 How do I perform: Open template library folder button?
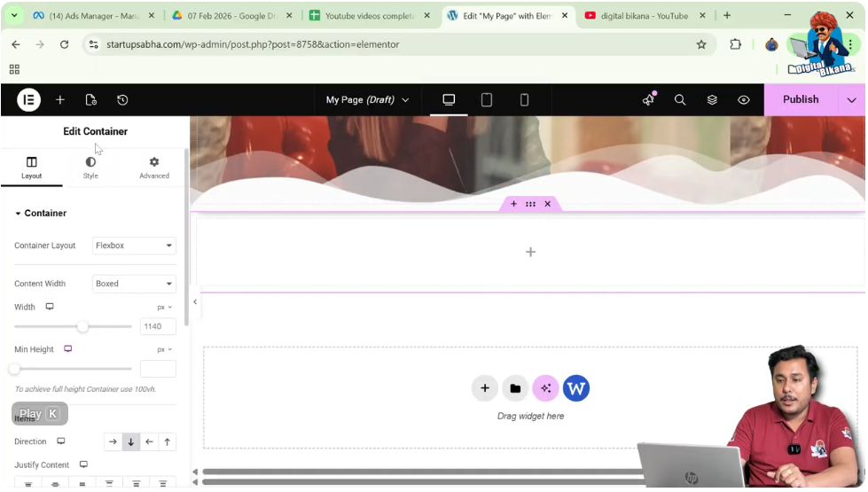[x=515, y=388]
